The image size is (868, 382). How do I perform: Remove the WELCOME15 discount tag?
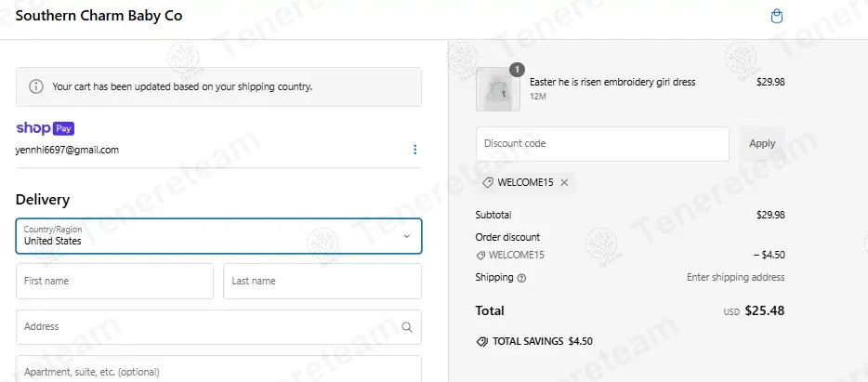564,183
